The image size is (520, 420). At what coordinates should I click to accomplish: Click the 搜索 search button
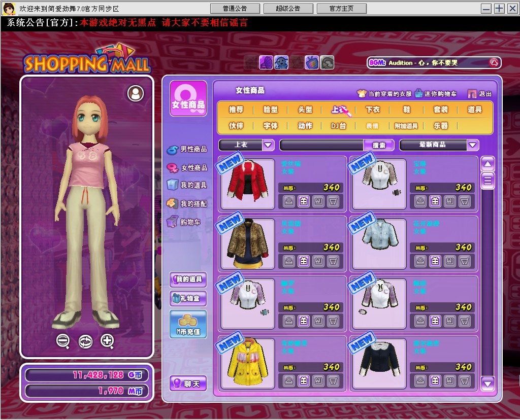click(379, 145)
